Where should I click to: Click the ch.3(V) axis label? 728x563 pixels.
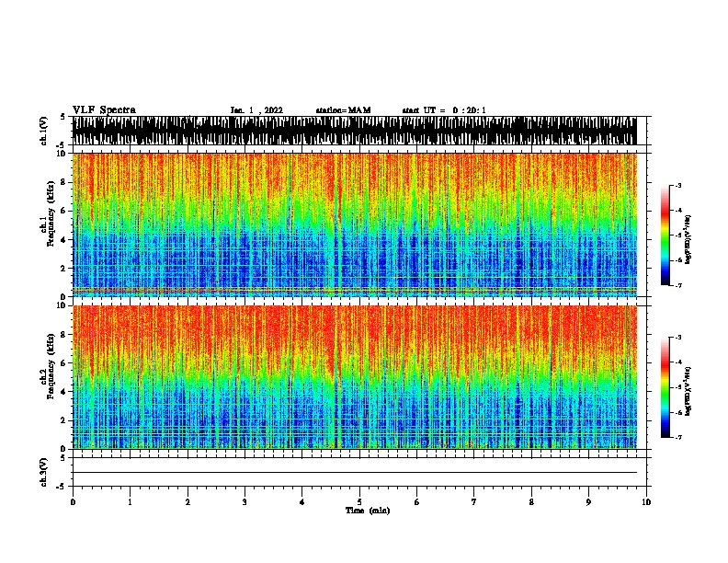click(x=44, y=472)
